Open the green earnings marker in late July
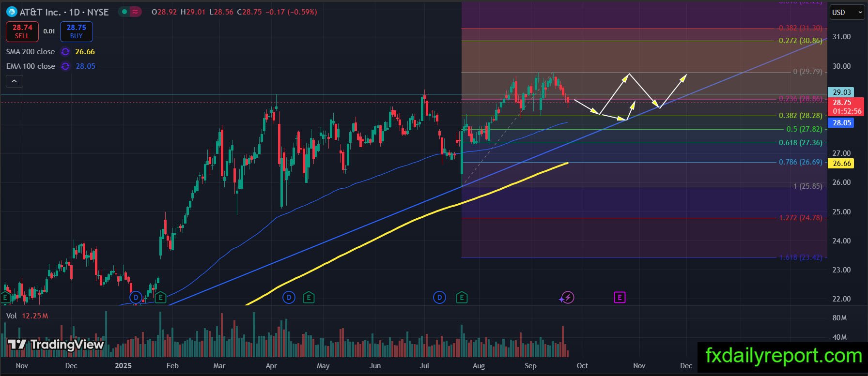This screenshot has width=868, height=376. point(462,297)
